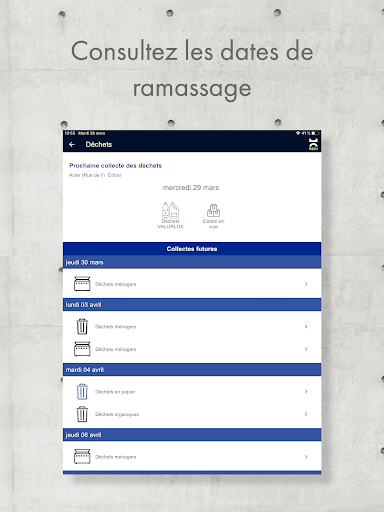Expand the Déchets organiques chevron
The height and width of the screenshot is (512, 384).
tap(306, 414)
